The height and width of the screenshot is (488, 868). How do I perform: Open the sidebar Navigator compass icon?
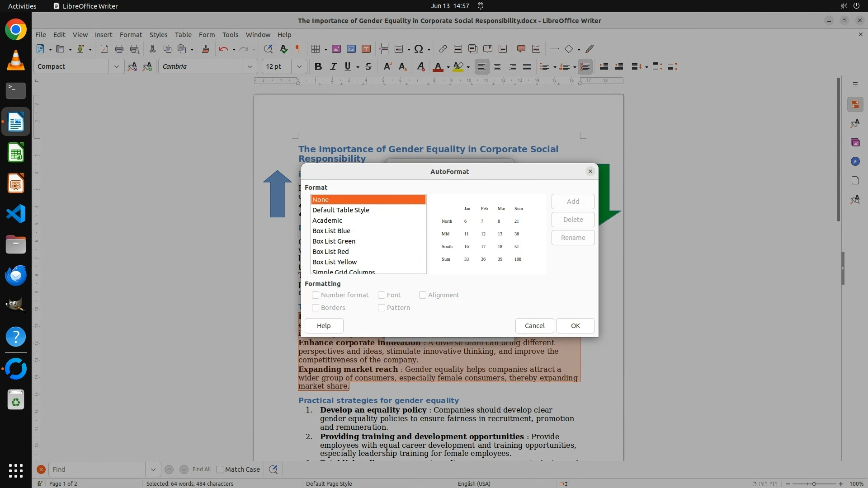855,161
